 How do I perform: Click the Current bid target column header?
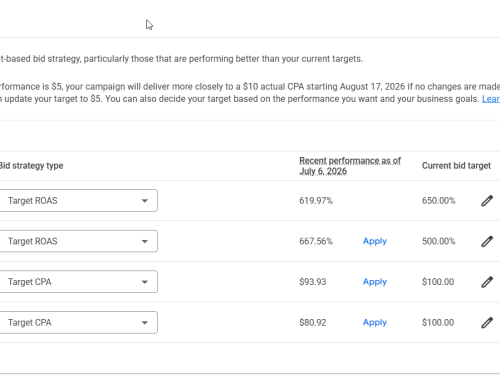coord(456,166)
